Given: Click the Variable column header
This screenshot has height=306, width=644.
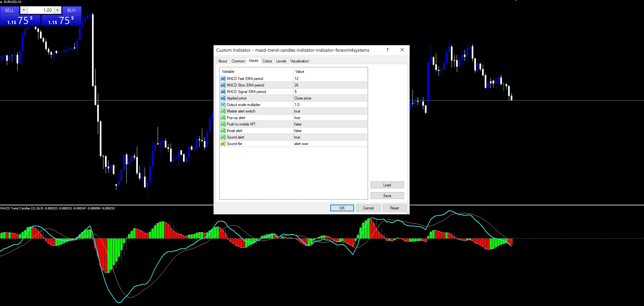Looking at the screenshot, I should [x=257, y=72].
